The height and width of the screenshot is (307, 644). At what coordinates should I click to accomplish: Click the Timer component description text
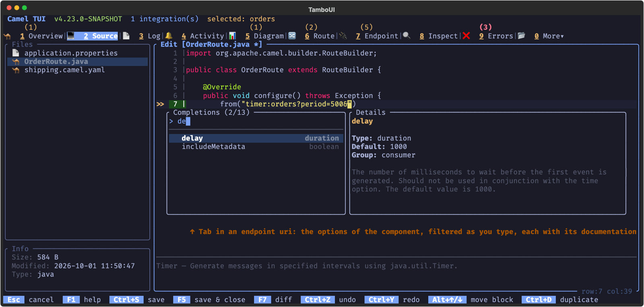(307, 266)
